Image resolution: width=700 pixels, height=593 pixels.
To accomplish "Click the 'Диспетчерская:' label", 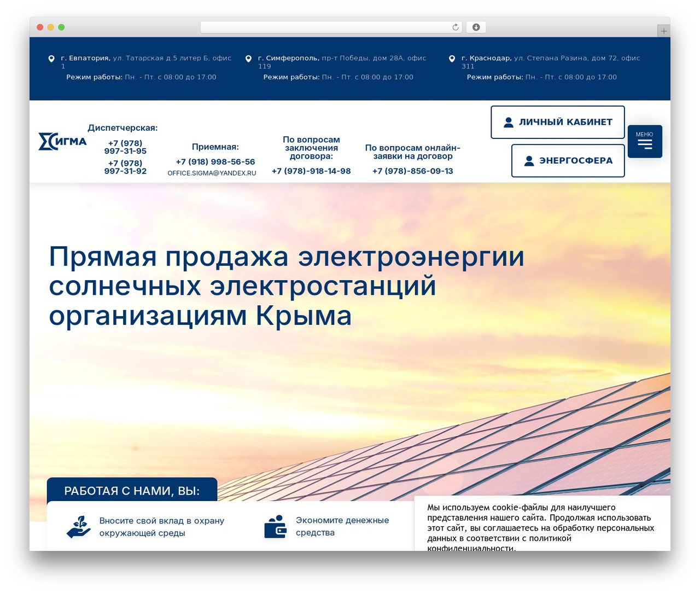I will 122,128.
